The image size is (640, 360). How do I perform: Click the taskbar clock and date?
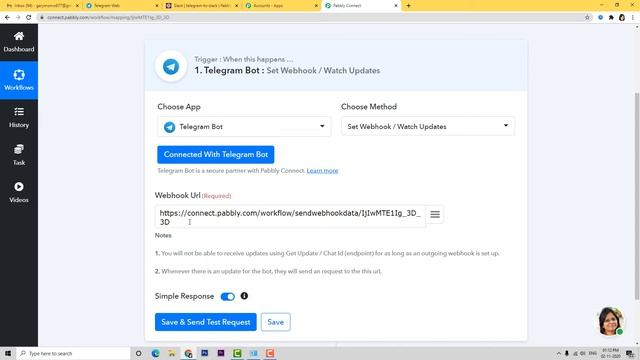611,353
